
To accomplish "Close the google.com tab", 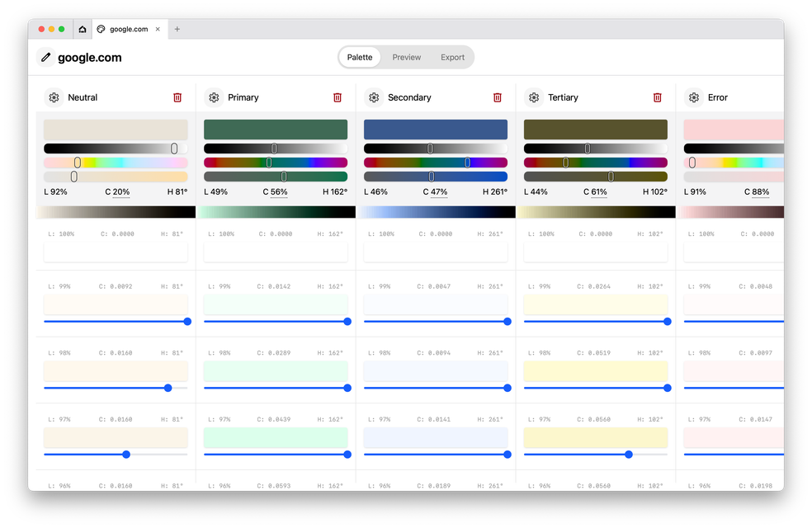I will pos(158,29).
